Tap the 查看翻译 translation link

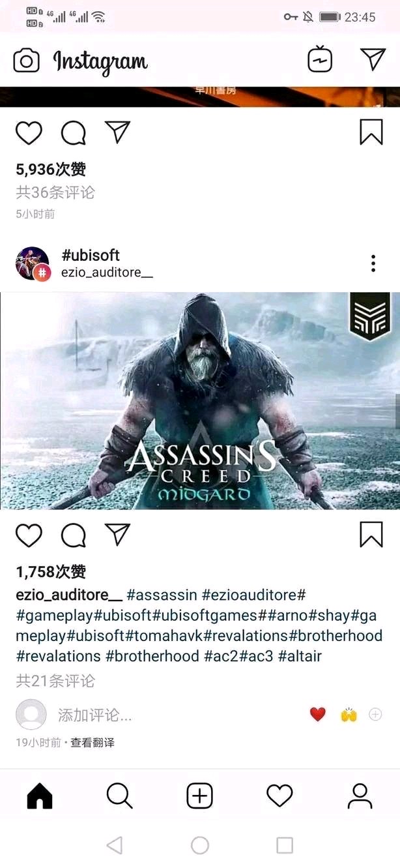point(93,743)
